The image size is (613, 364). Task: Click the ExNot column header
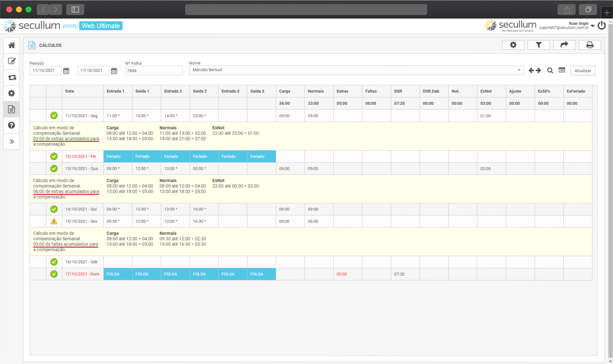coord(486,91)
